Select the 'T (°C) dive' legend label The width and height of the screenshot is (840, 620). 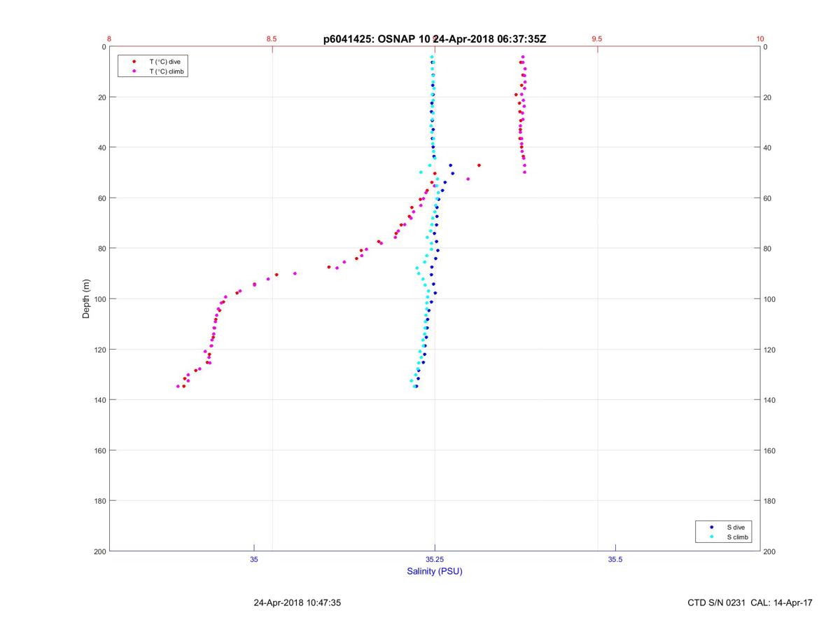pos(164,62)
